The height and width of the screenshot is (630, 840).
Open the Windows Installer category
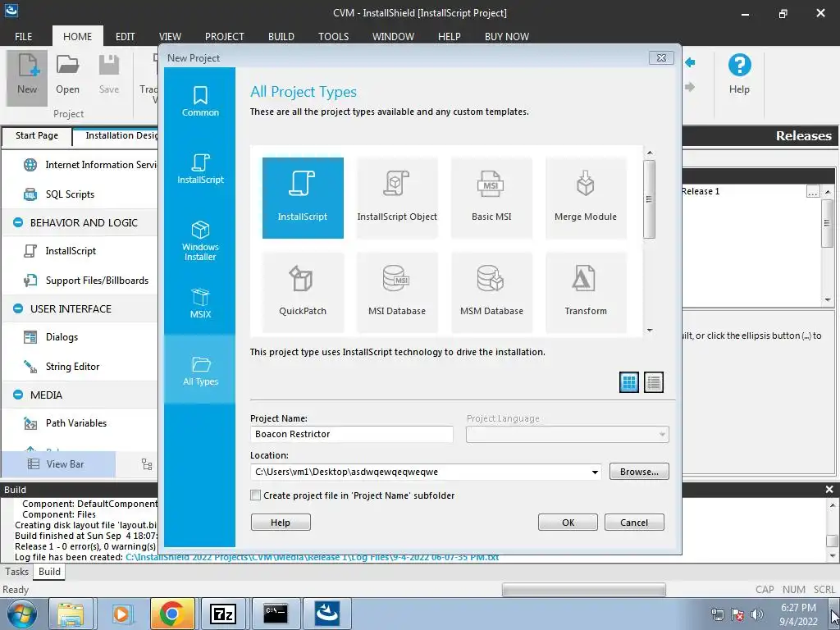pos(200,240)
